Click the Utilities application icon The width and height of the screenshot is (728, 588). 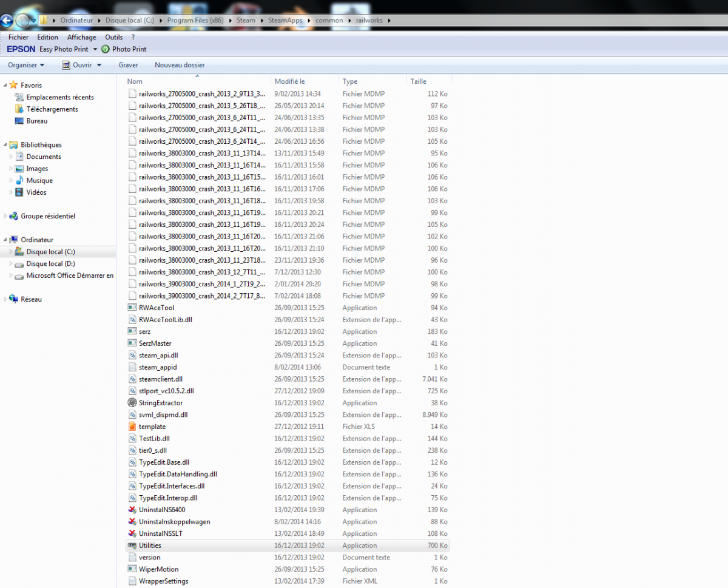point(132,546)
